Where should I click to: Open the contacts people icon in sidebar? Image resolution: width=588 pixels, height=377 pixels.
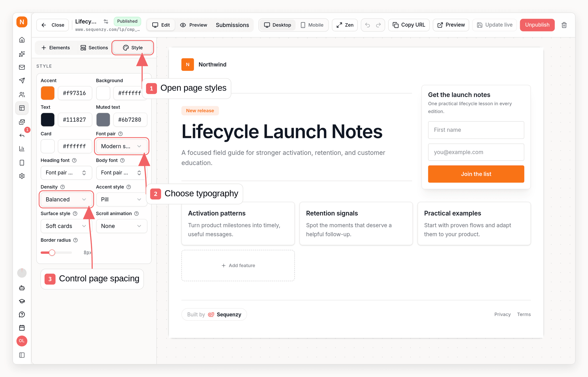(22, 94)
